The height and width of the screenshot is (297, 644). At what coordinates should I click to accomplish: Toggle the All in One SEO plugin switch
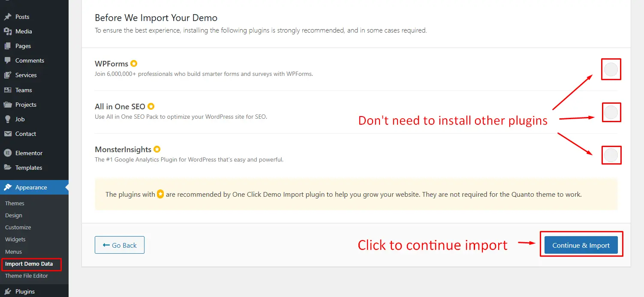[611, 112]
